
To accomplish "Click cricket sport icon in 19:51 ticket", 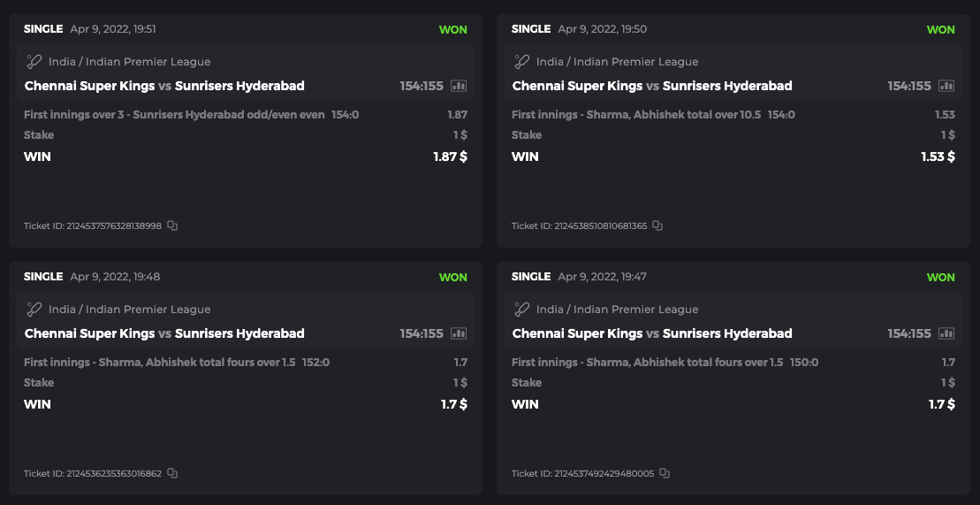I will click(34, 62).
